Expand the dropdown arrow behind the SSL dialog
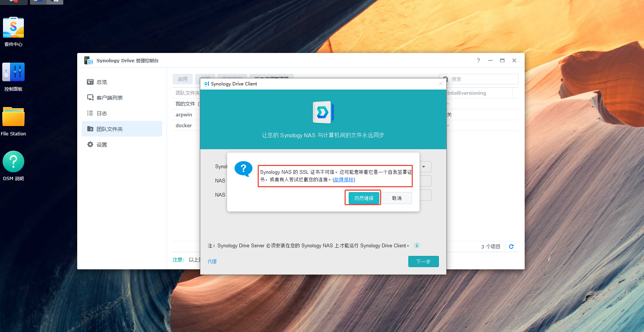 click(x=424, y=167)
